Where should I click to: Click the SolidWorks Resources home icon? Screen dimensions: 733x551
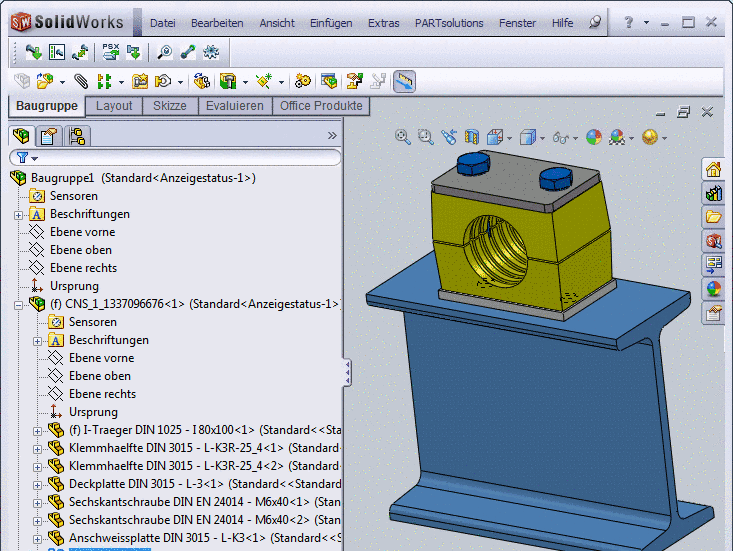click(x=713, y=168)
